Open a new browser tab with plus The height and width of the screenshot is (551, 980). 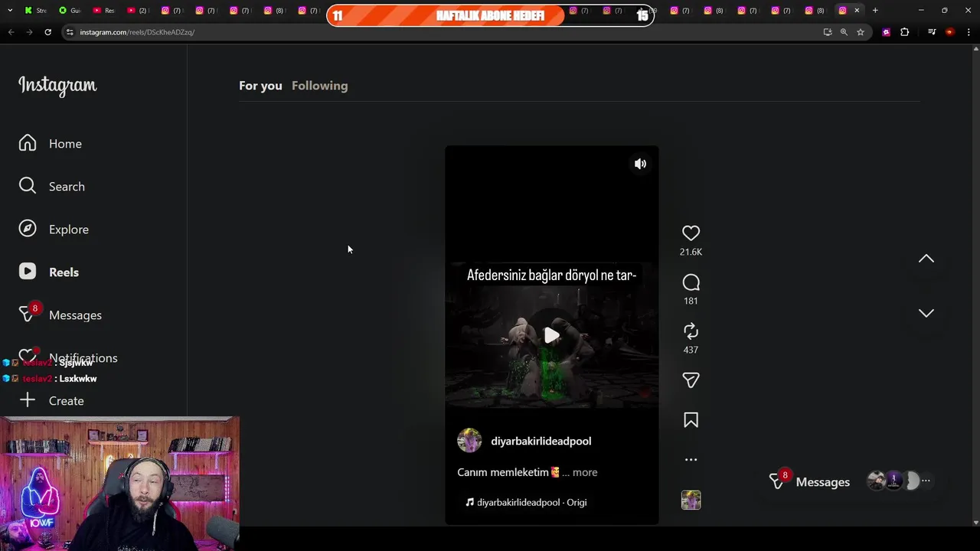click(x=875, y=11)
